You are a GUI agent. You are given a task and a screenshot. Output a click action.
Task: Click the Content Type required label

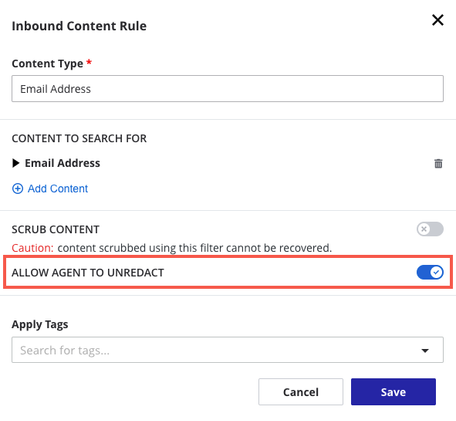[52, 63]
